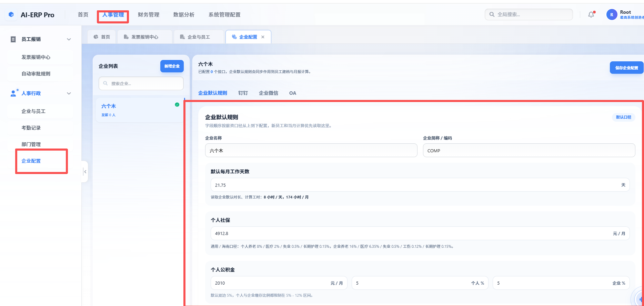644x306 pixels.
Task: Collapse the 员工报销 menu group
Action: 69,39
